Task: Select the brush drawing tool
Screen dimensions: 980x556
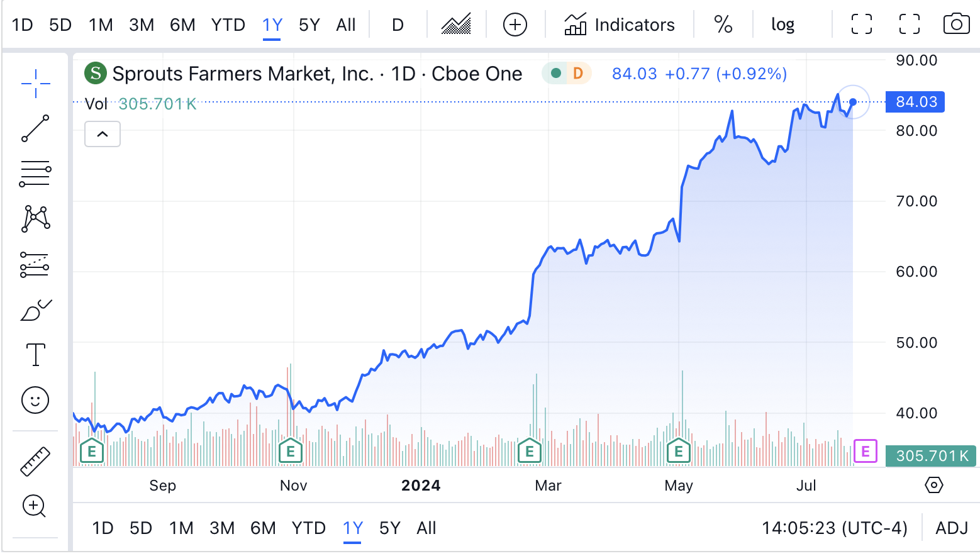Action: pos(35,309)
